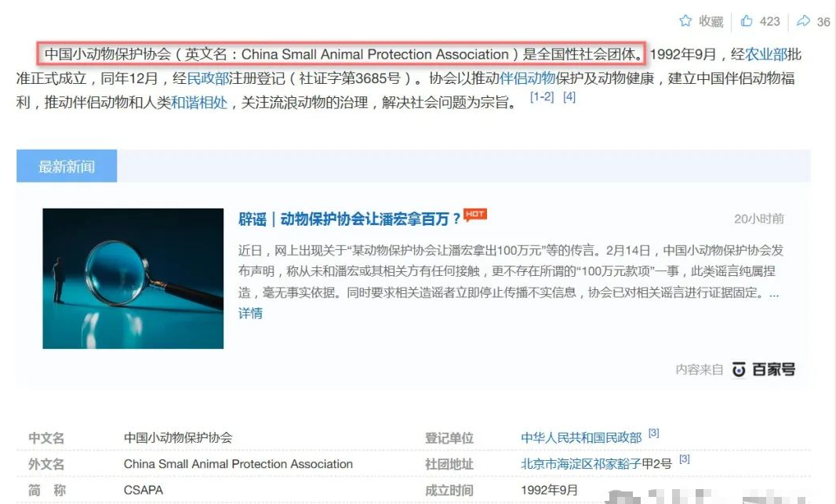
Task: Click the 中文名 field label
Action: 46,438
